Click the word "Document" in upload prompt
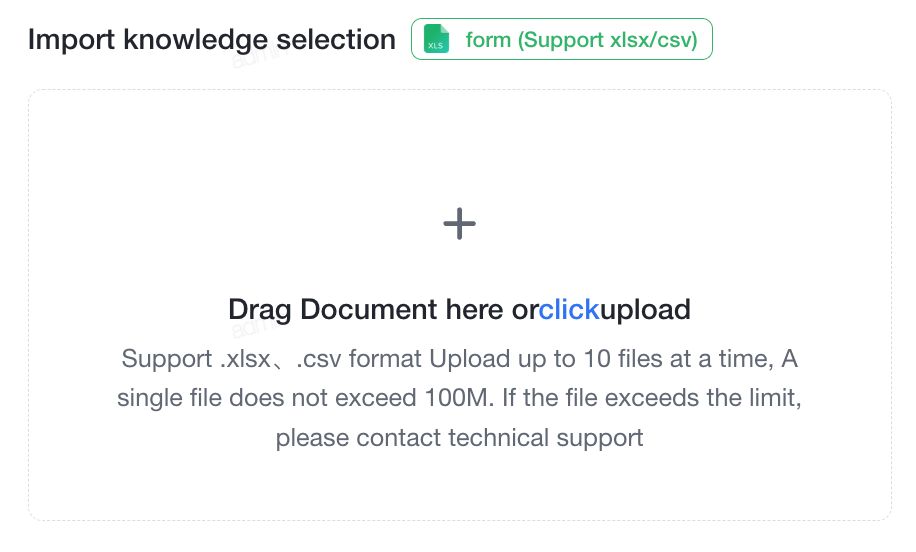The width and height of the screenshot is (916, 552). click(368, 309)
